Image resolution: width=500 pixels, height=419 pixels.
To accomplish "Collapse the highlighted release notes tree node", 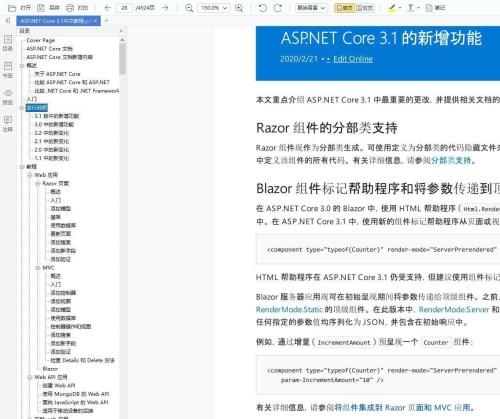I will [x=22, y=108].
